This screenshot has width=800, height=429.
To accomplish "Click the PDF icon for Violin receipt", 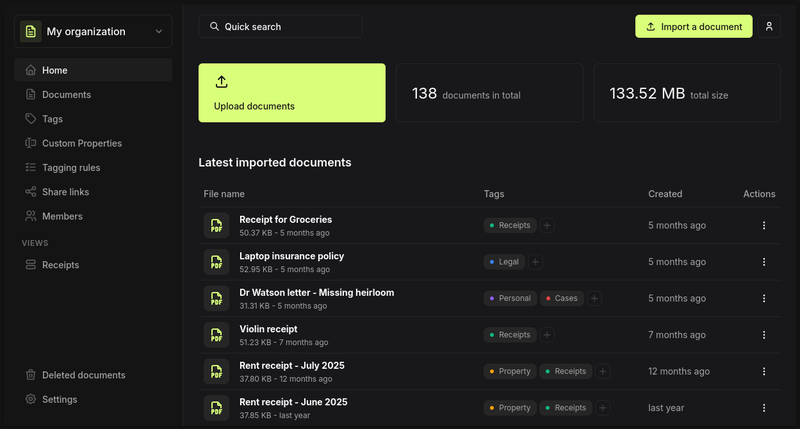I will point(216,335).
